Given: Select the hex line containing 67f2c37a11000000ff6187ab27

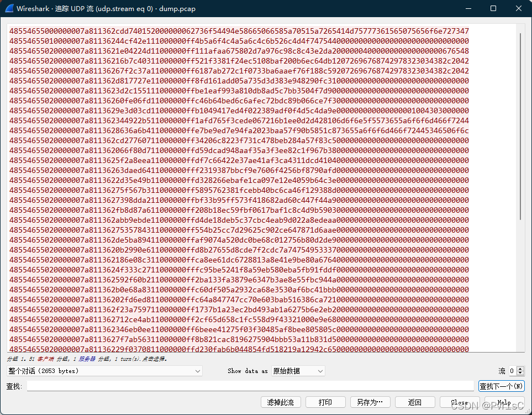Looking at the screenshot, I should coord(239,71).
